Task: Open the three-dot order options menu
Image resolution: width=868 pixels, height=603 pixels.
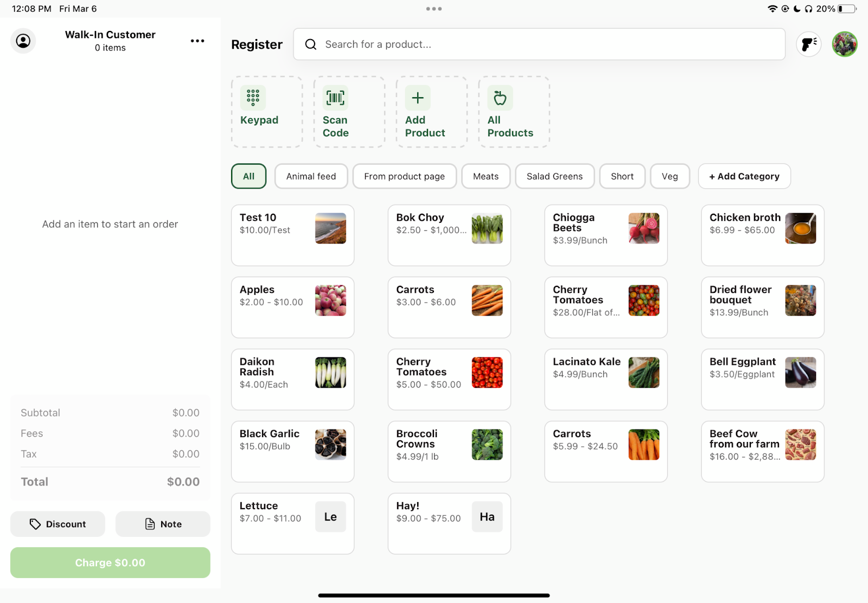Action: coord(197,41)
